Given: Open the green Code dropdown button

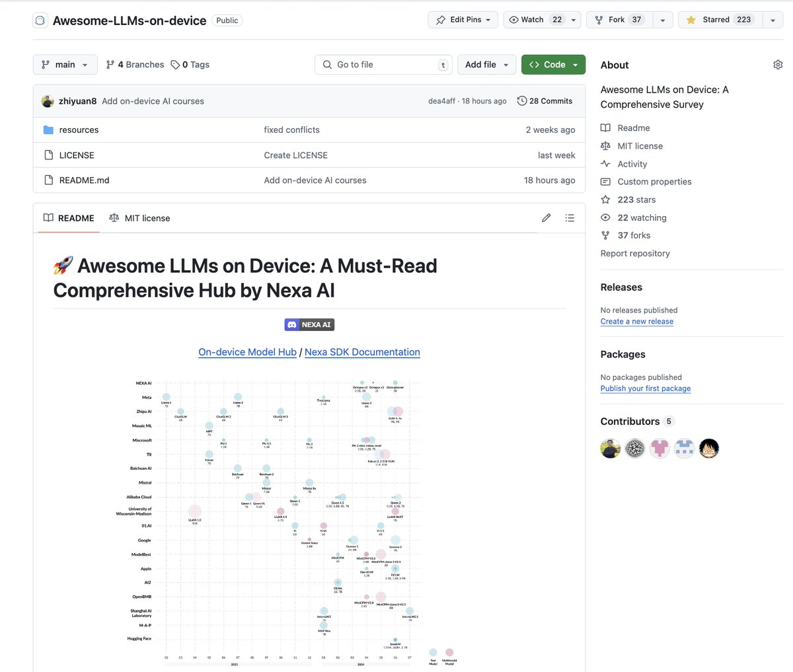Looking at the screenshot, I should pyautogui.click(x=553, y=65).
